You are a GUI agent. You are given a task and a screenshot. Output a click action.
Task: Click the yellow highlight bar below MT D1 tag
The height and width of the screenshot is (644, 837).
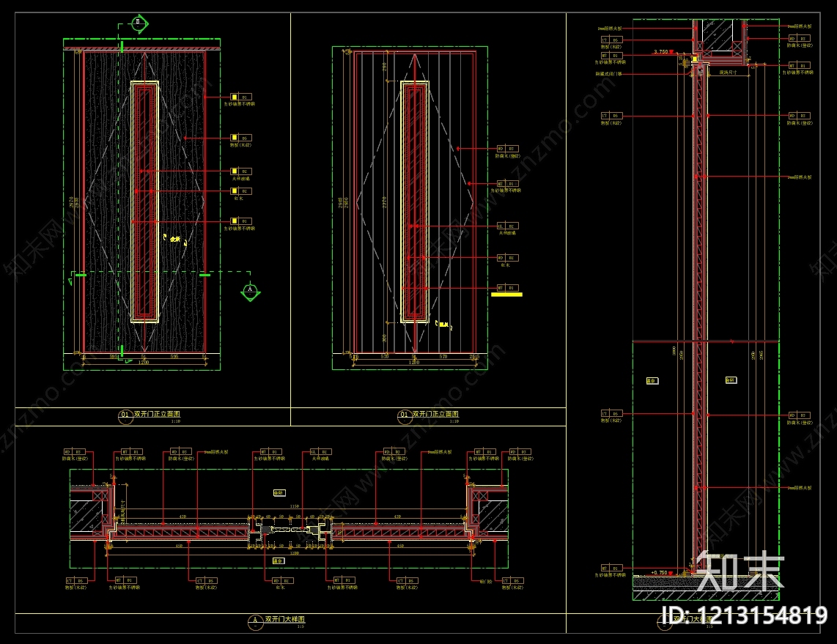click(x=506, y=295)
